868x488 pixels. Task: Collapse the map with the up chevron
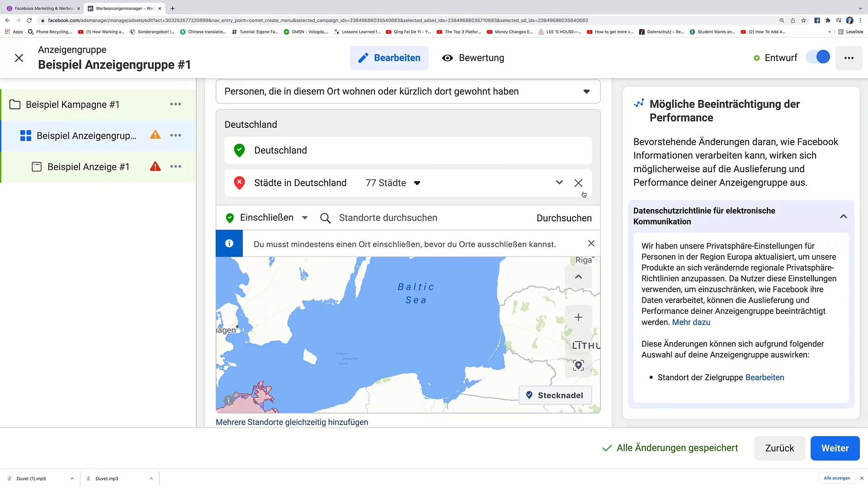578,277
